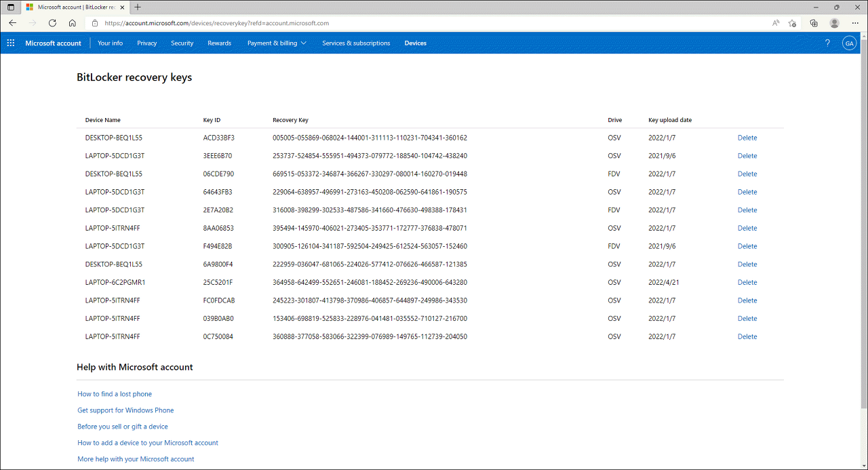
Task: Select the Key upload date column header
Action: [x=670, y=120]
